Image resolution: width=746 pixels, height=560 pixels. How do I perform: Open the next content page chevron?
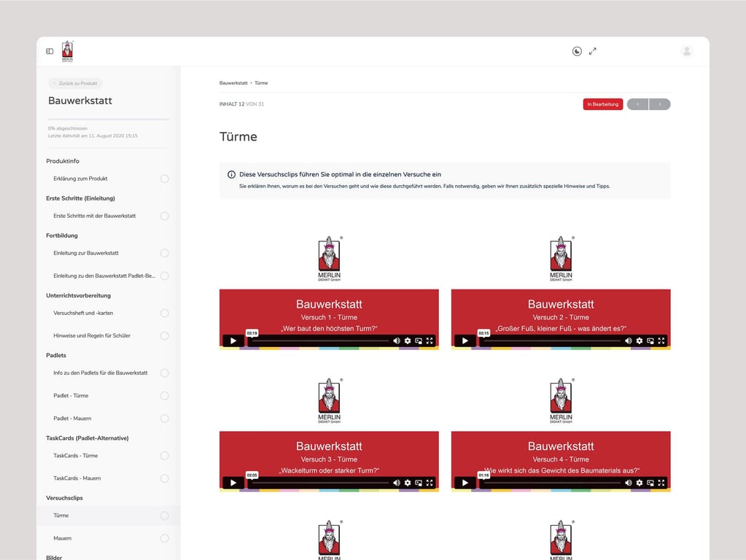pos(660,104)
